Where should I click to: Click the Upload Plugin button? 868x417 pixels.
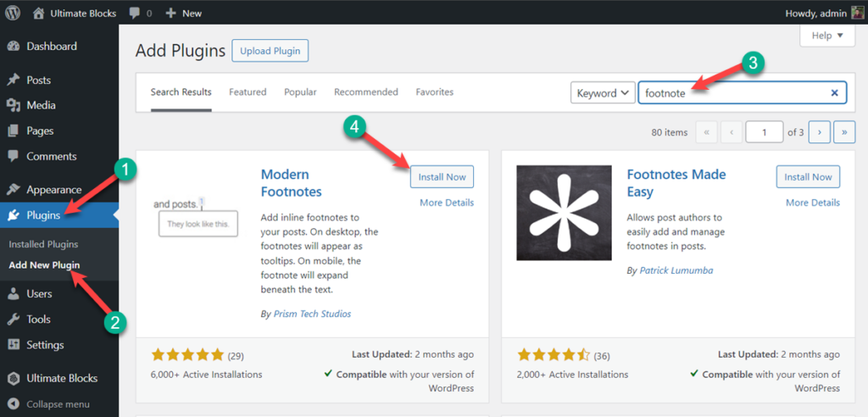(x=270, y=51)
